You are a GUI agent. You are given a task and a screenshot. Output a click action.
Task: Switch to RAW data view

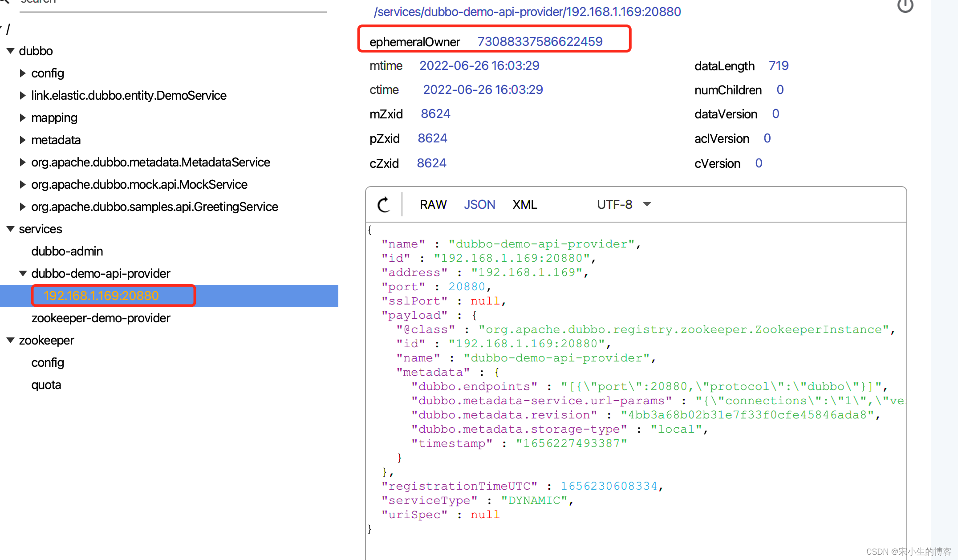point(433,204)
